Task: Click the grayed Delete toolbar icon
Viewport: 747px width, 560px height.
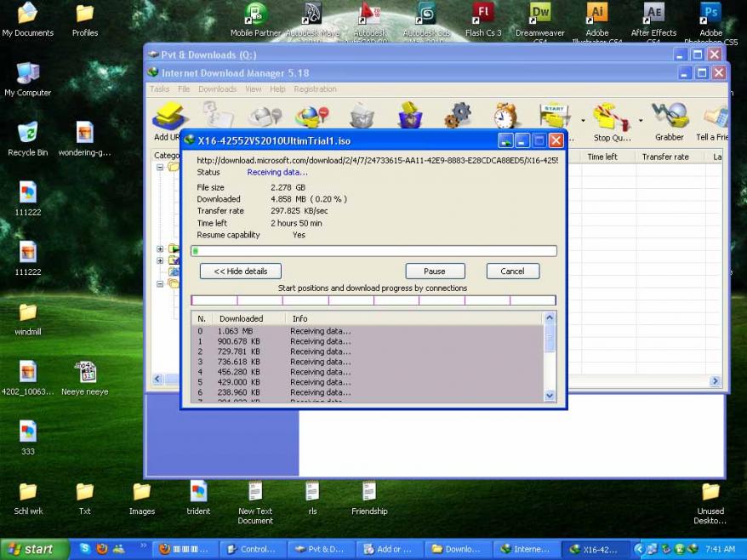Action: [x=362, y=116]
